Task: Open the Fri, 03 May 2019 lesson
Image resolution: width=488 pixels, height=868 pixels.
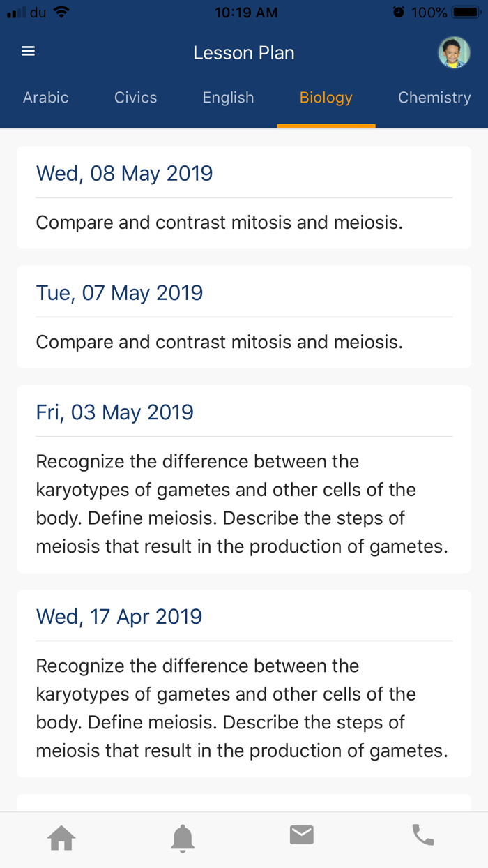Action: [243, 479]
